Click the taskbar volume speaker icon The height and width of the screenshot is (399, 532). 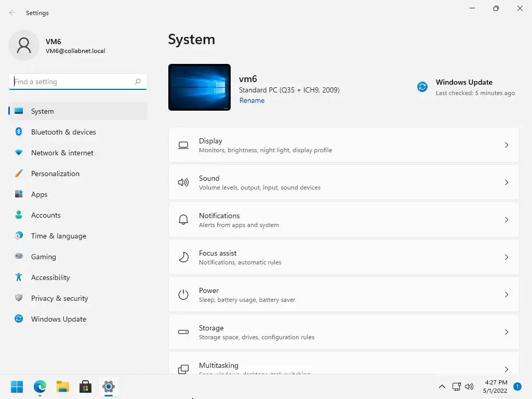(x=469, y=387)
